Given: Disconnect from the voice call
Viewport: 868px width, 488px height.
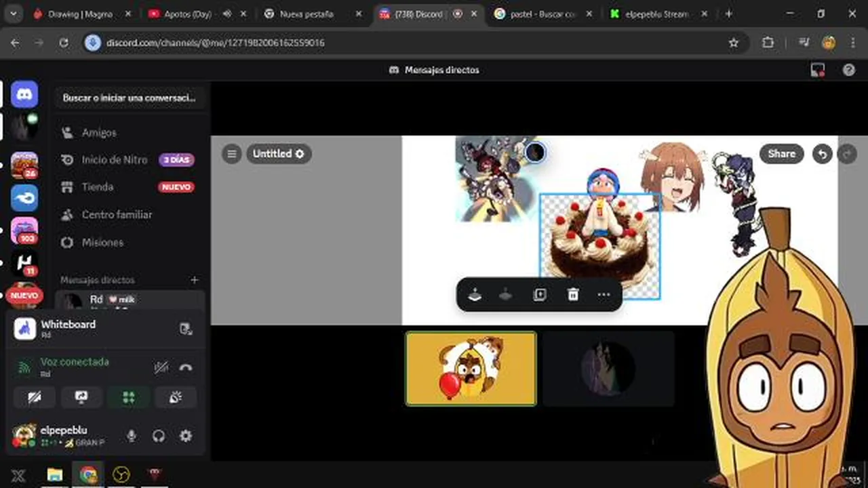Looking at the screenshot, I should coord(186,367).
